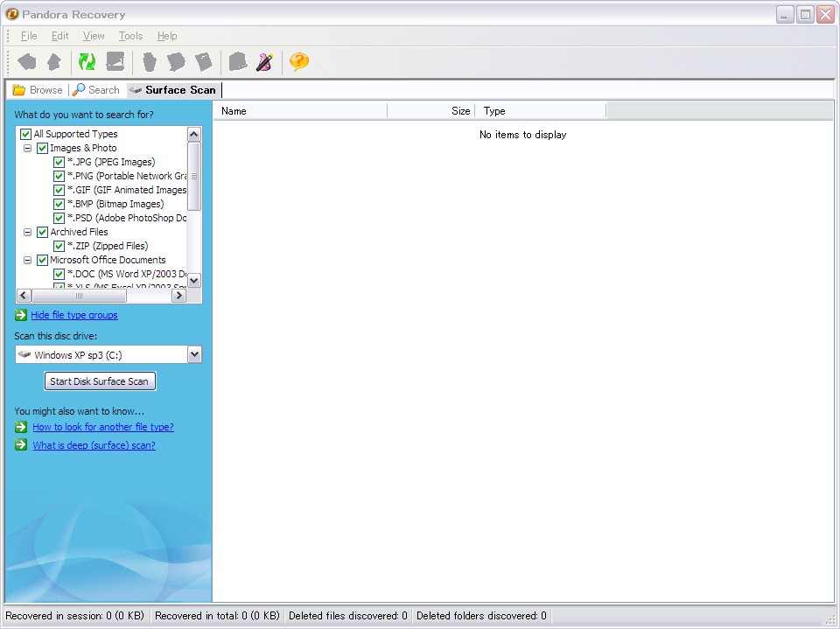This screenshot has width=840, height=629.
Task: Click the greyed-out Up arrow toolbar icon
Action: (x=54, y=61)
